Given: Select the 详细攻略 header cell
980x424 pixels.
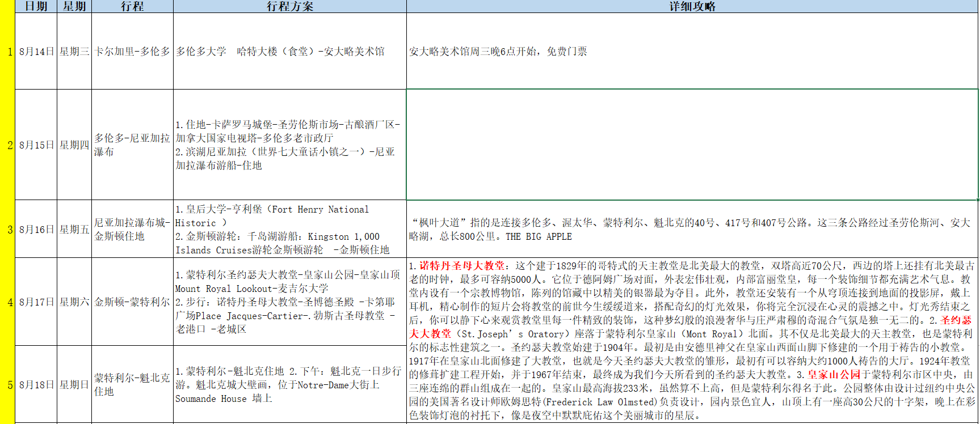Looking at the screenshot, I should (692, 6).
